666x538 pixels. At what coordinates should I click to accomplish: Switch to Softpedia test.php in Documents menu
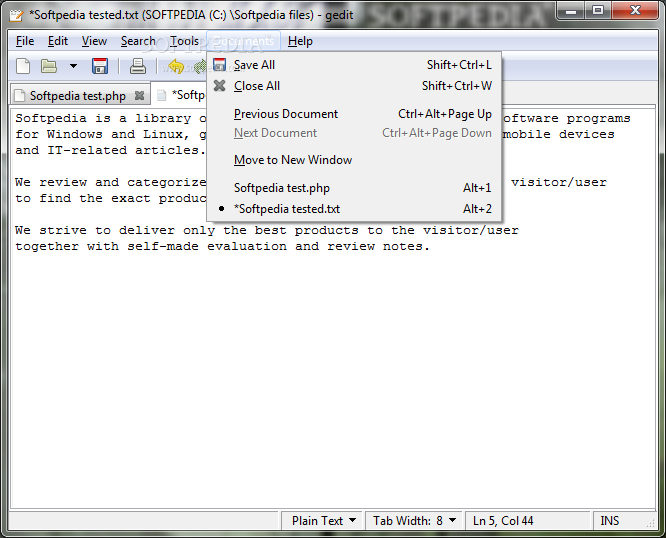point(354,188)
